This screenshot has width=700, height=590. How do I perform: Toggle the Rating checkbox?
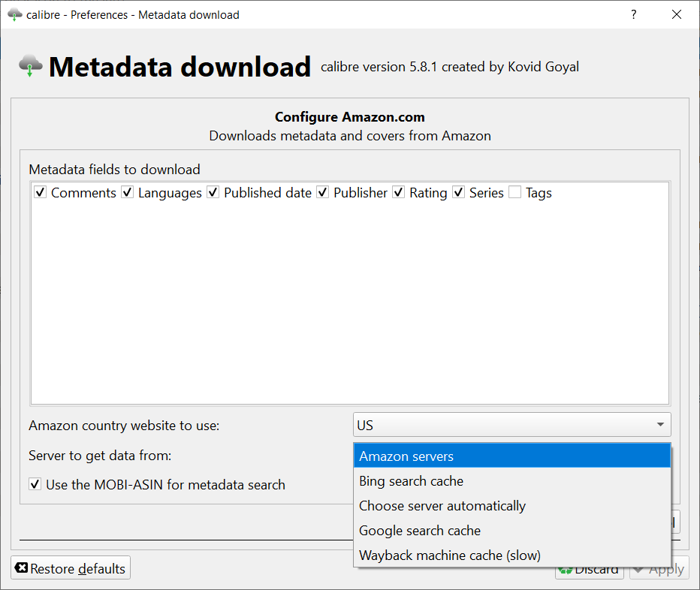click(x=399, y=193)
